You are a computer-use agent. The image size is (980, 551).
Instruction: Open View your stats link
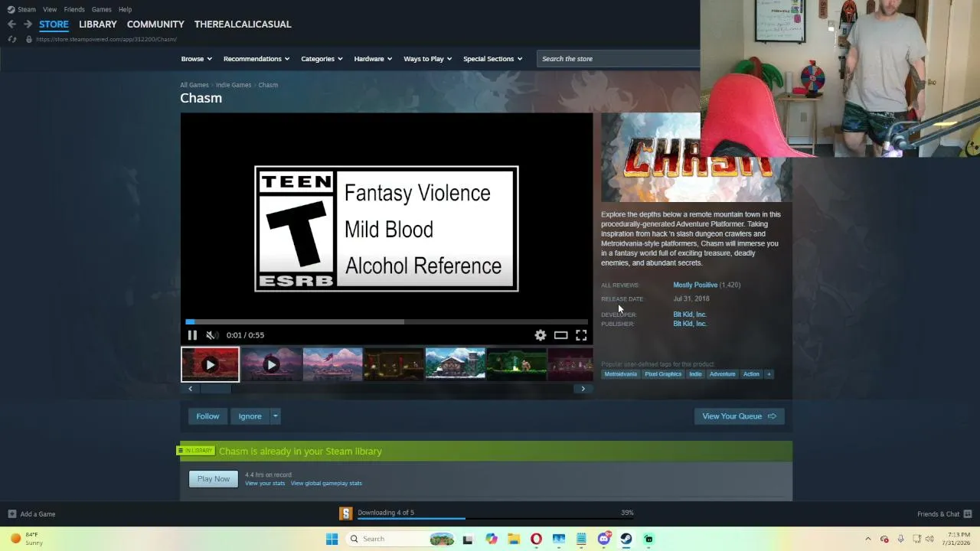point(265,484)
